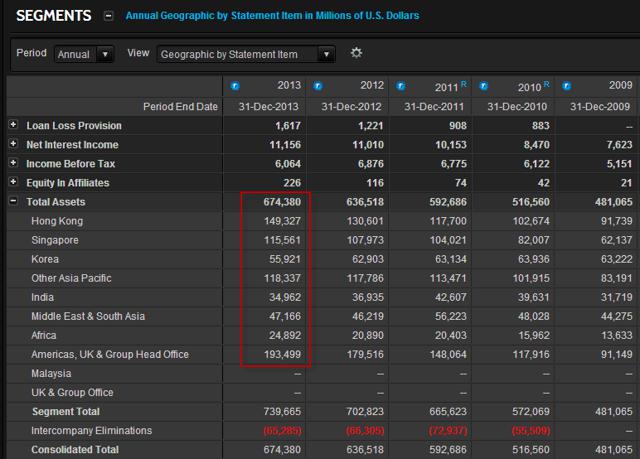Select Americas, UK & Group Head Office row

point(110,354)
